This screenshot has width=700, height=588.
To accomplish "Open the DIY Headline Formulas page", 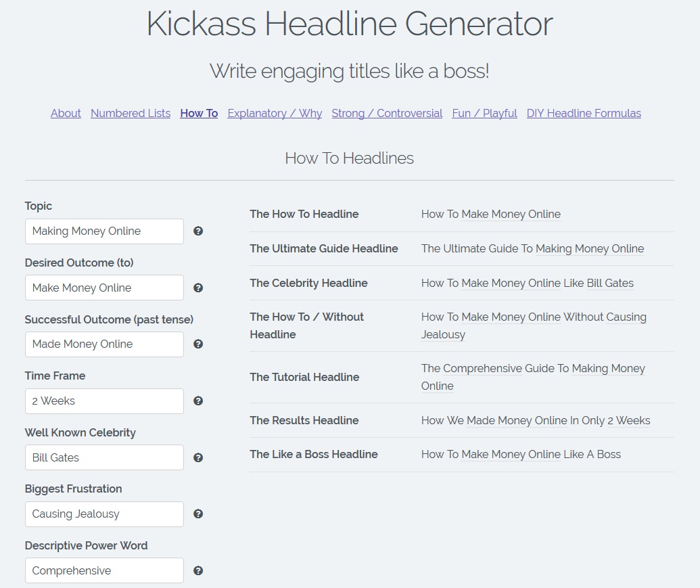I will (584, 113).
